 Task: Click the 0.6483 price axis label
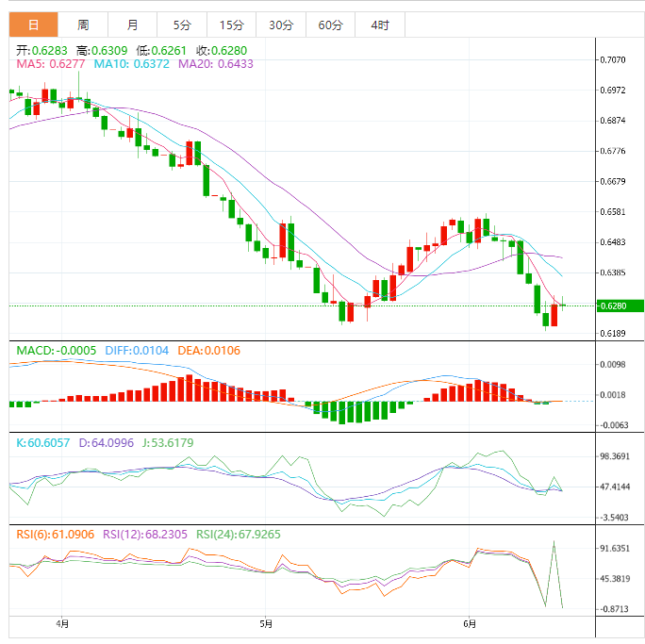(x=613, y=241)
